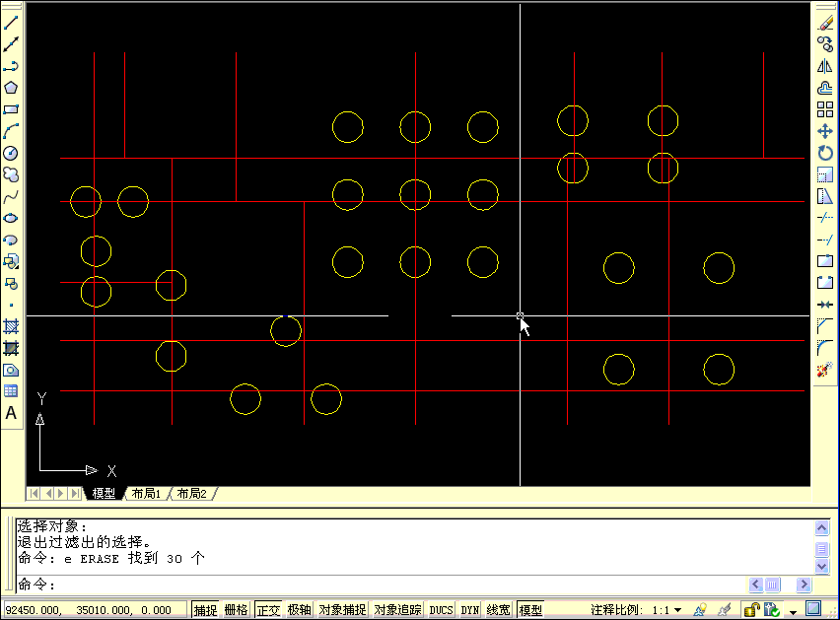Switch to the 布局2 tab
Image resolution: width=840 pixels, height=620 pixels.
(192, 493)
